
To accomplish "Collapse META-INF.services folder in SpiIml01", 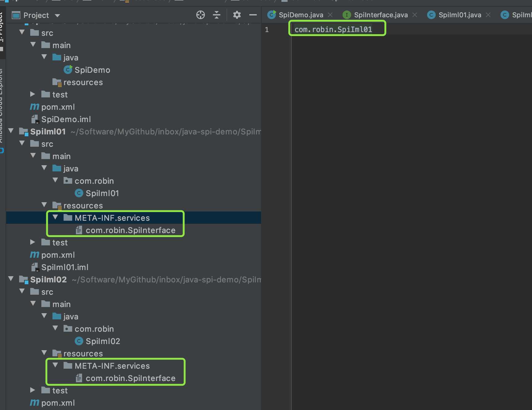I will tap(56, 217).
